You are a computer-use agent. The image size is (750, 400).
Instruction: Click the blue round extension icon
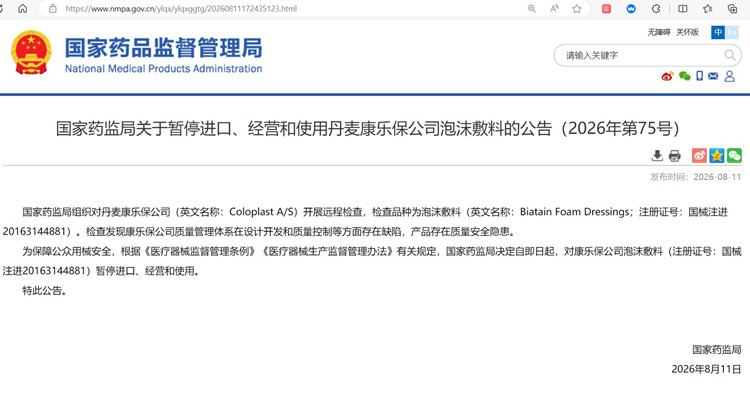(631, 9)
